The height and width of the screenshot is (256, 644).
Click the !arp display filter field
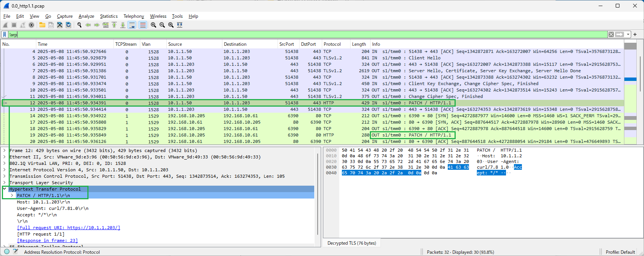click(x=307, y=34)
